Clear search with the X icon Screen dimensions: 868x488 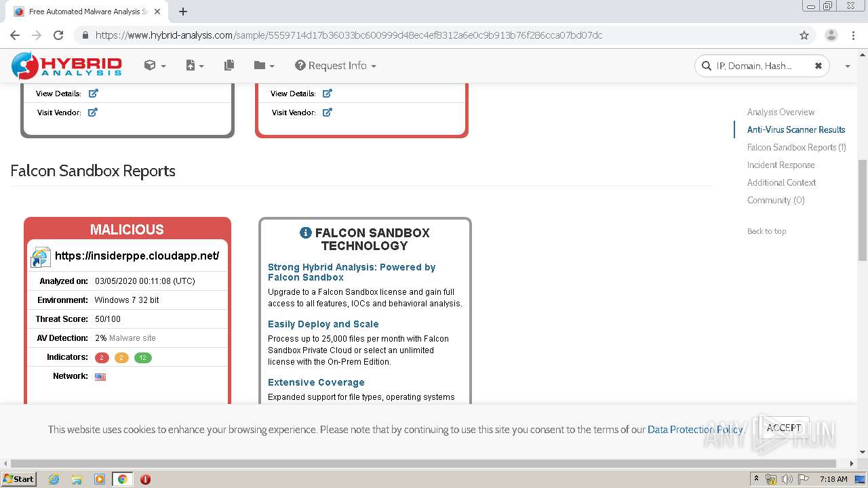[818, 66]
